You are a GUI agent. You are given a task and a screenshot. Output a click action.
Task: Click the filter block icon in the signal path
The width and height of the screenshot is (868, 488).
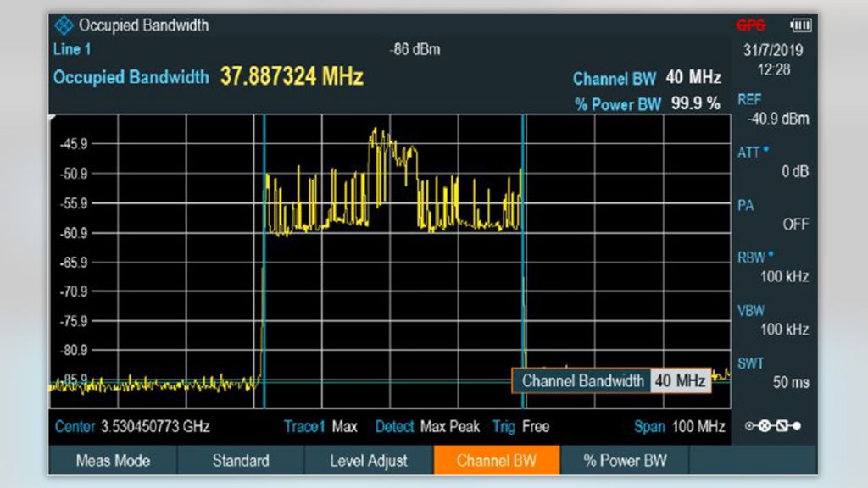(782, 426)
